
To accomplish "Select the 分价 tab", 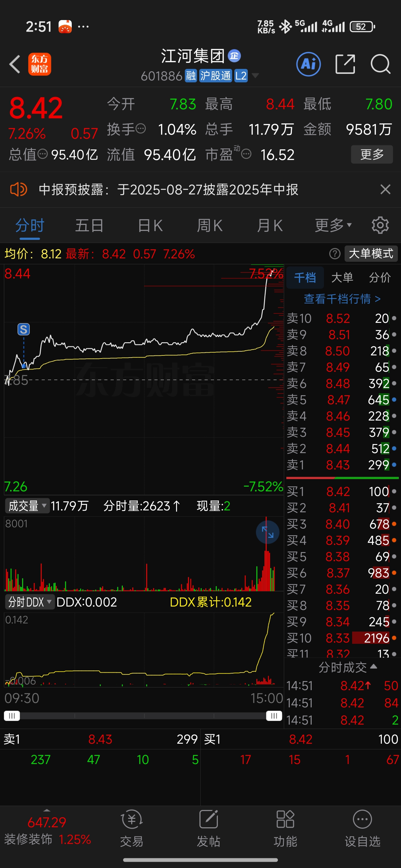I will click(380, 277).
